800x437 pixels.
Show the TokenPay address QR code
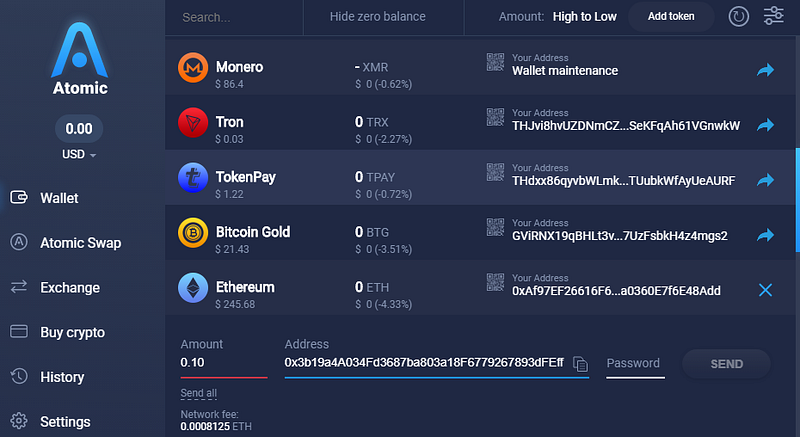pyautogui.click(x=495, y=172)
